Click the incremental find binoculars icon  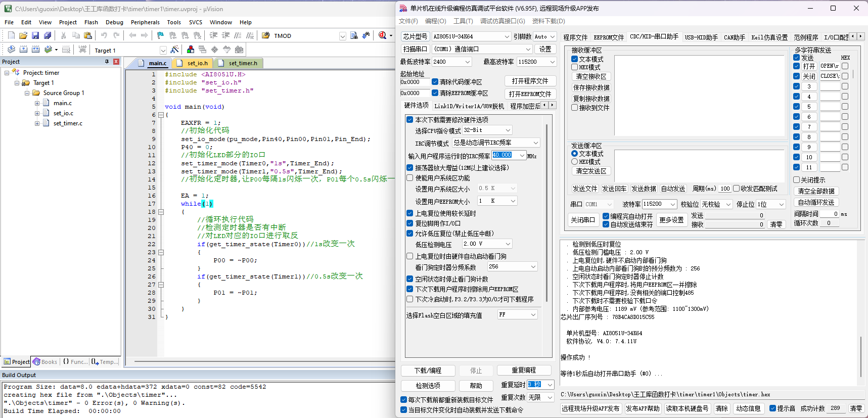pyautogui.click(x=366, y=35)
